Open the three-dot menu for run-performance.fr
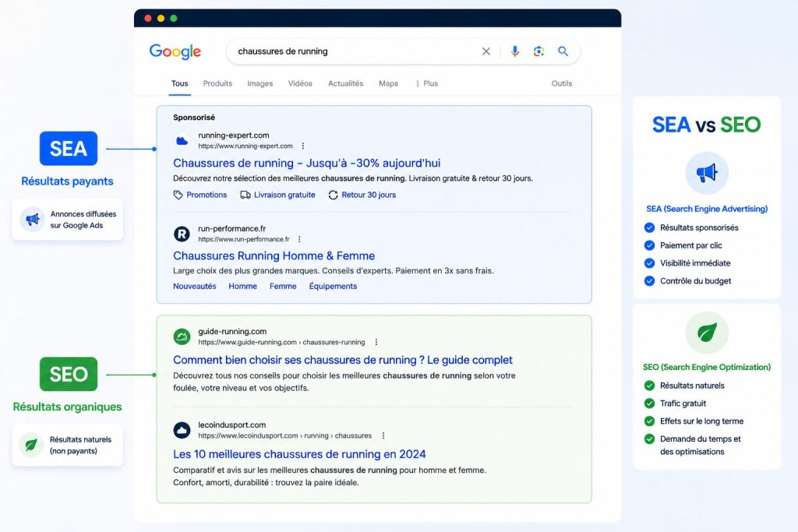 click(x=299, y=239)
